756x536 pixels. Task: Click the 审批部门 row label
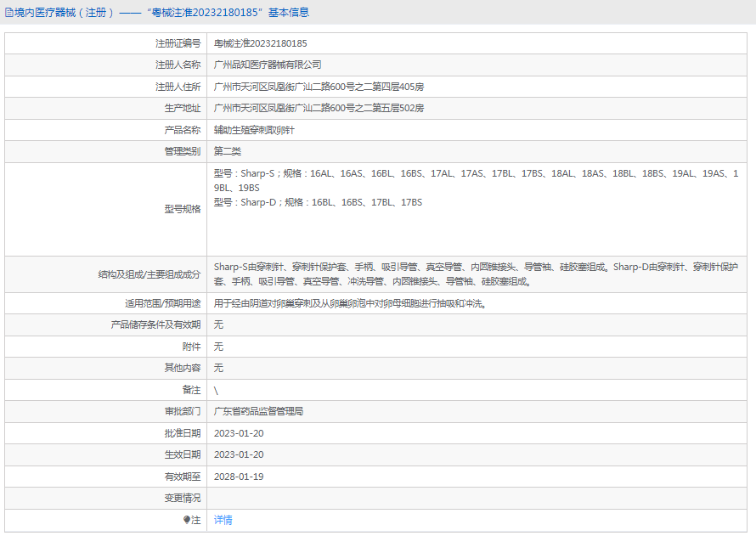point(183,412)
